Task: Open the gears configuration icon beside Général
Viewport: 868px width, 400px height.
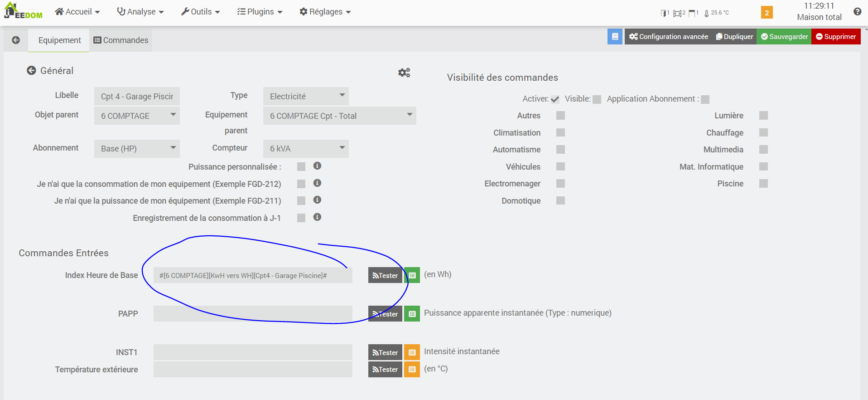Action: tap(404, 73)
